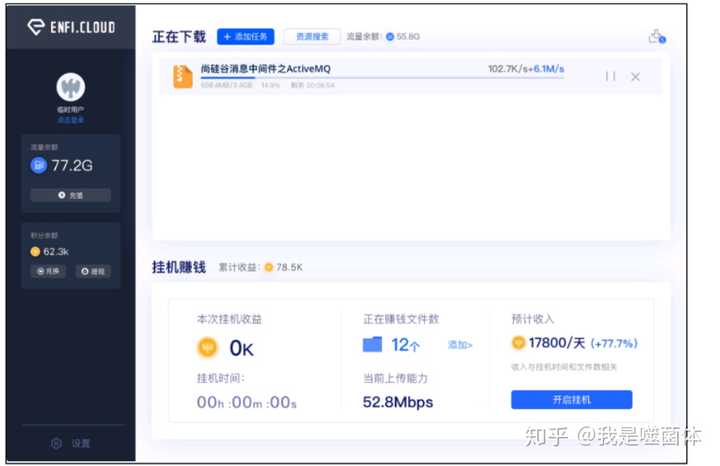Cancel the ActiveMQ download with the X
The width and height of the screenshot is (720, 466).
636,77
